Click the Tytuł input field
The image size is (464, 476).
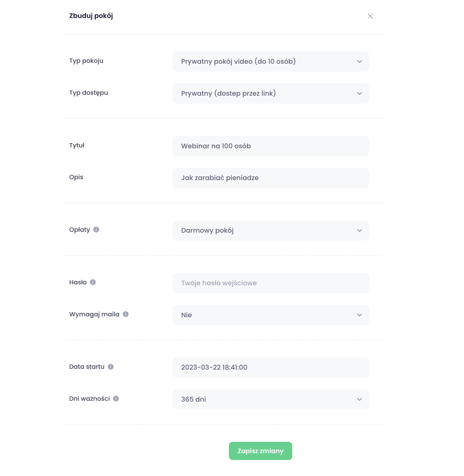(270, 146)
